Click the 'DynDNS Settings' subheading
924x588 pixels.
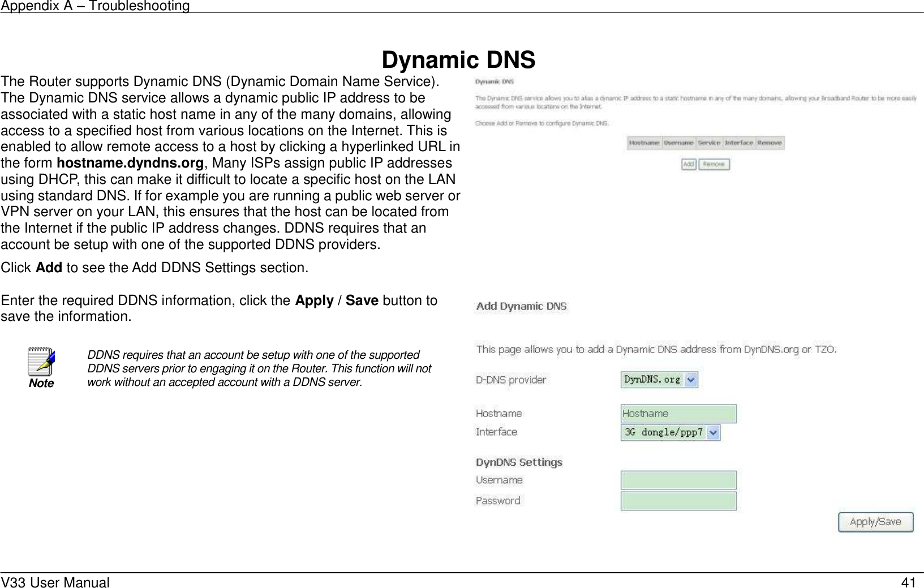[x=519, y=462]
